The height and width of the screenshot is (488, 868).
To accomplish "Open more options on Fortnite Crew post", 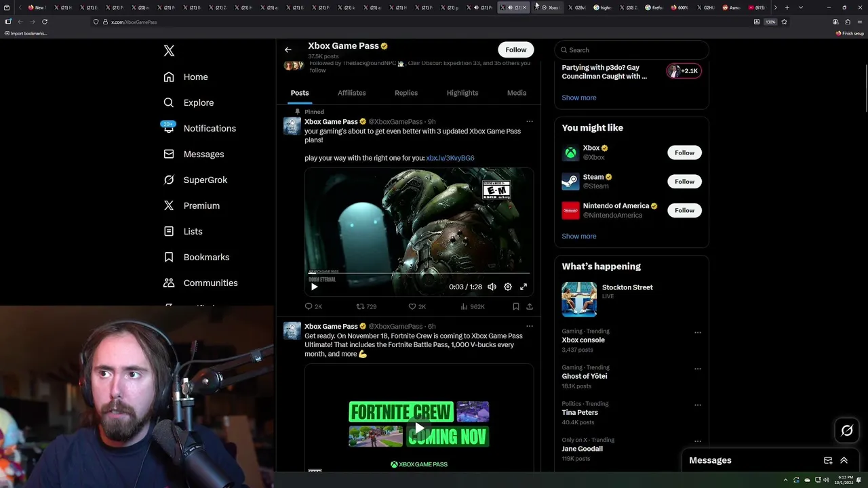I will pyautogui.click(x=530, y=326).
